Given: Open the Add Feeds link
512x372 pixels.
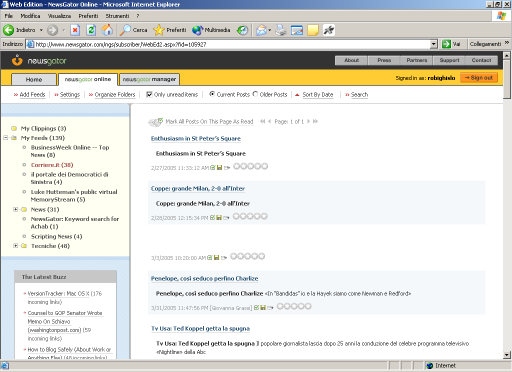Looking at the screenshot, I should tap(32, 94).
